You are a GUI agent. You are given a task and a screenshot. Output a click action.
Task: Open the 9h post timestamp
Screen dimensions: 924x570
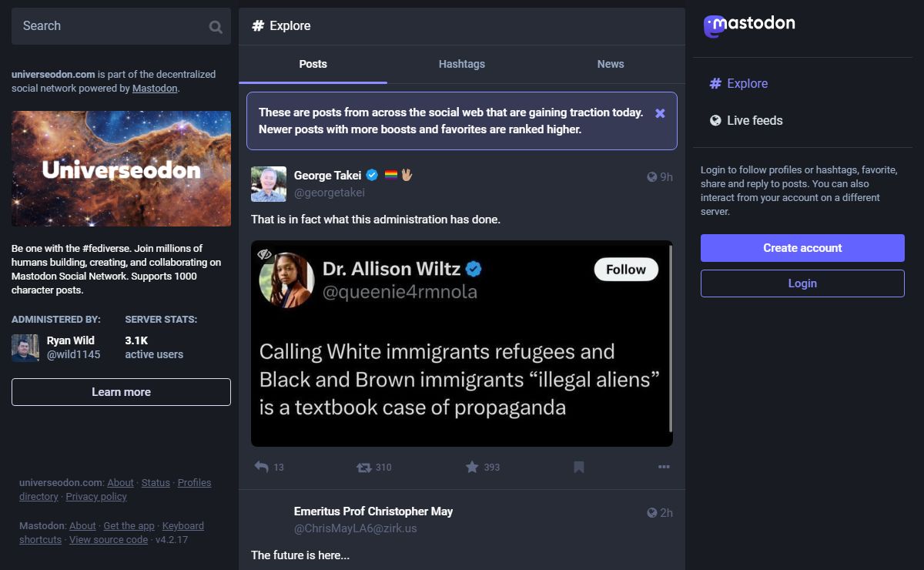666,177
